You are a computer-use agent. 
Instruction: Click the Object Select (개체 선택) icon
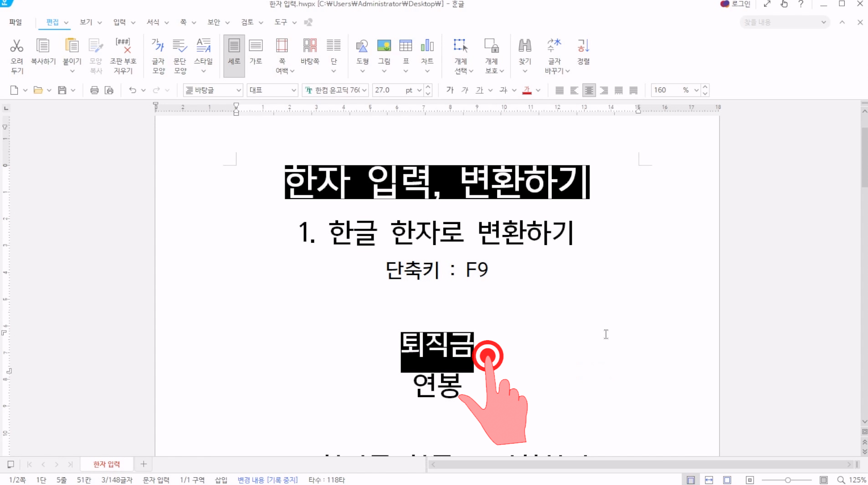461,46
